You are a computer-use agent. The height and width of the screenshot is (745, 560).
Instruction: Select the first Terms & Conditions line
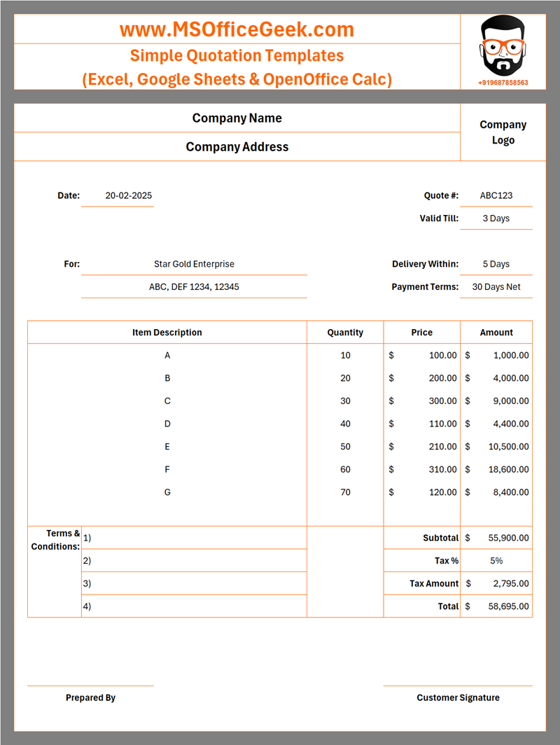click(x=194, y=538)
